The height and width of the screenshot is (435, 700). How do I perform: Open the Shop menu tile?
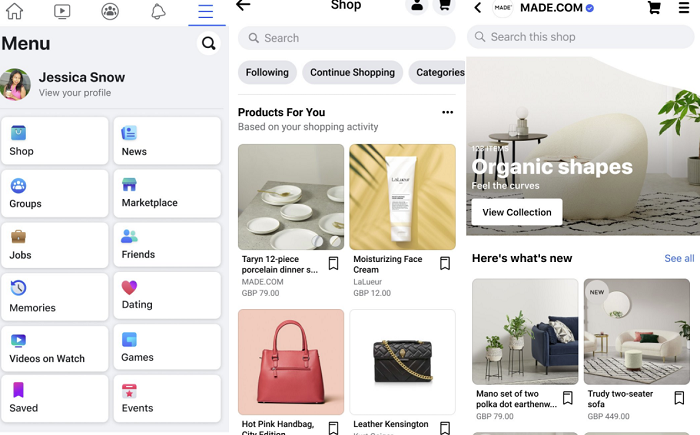pos(55,141)
